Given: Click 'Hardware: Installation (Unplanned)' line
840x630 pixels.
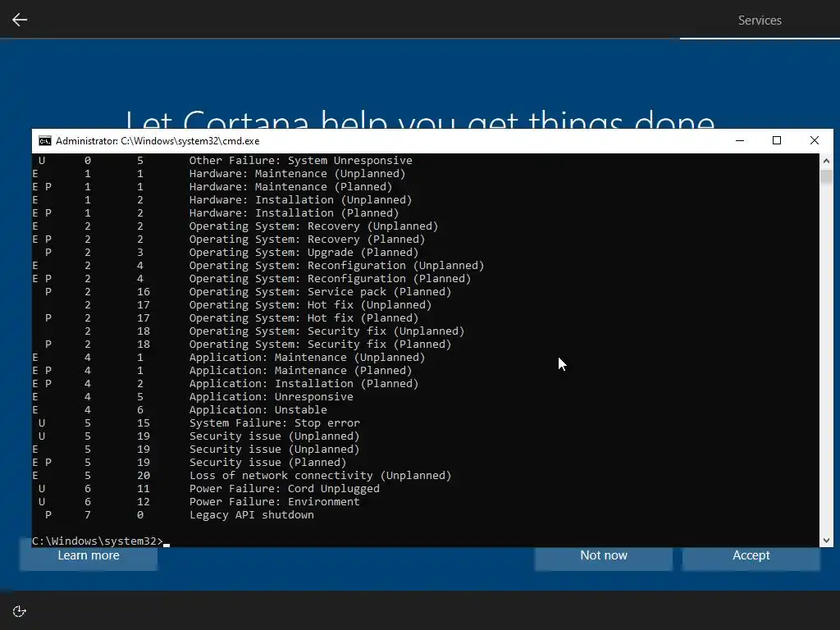Looking at the screenshot, I should (x=300, y=200).
